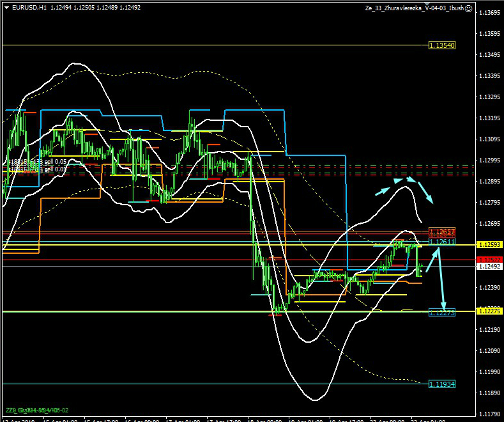This screenshot has height=422, width=504.
Task: Click the green indicator label at bottom-left corner
Action: 37,410
